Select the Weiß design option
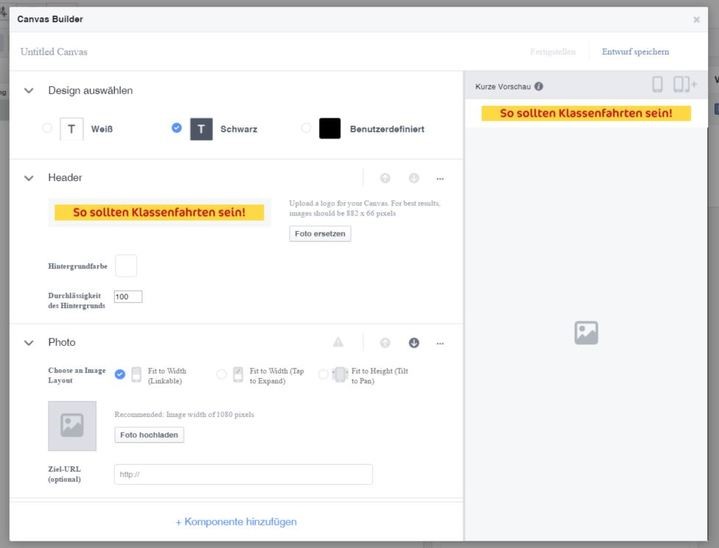 [x=47, y=128]
